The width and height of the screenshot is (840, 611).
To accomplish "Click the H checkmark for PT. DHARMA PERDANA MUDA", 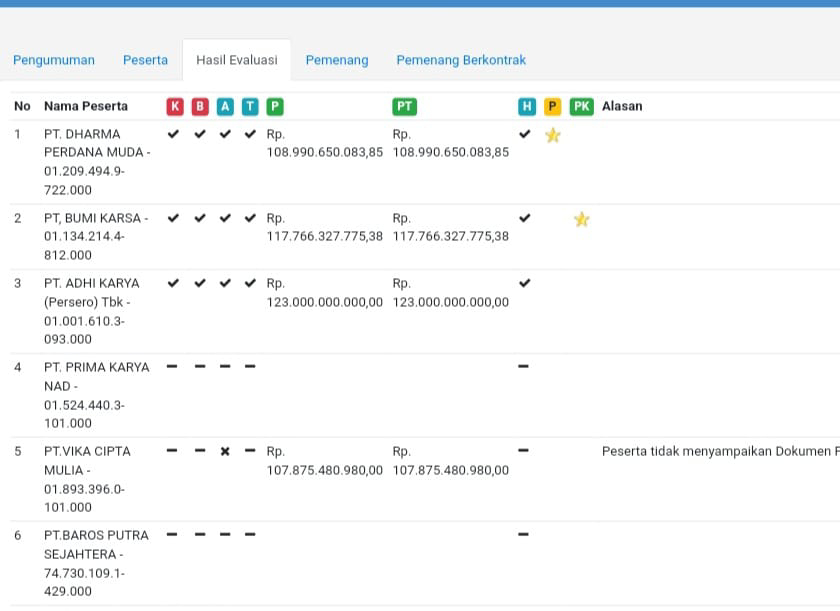I will click(524, 134).
